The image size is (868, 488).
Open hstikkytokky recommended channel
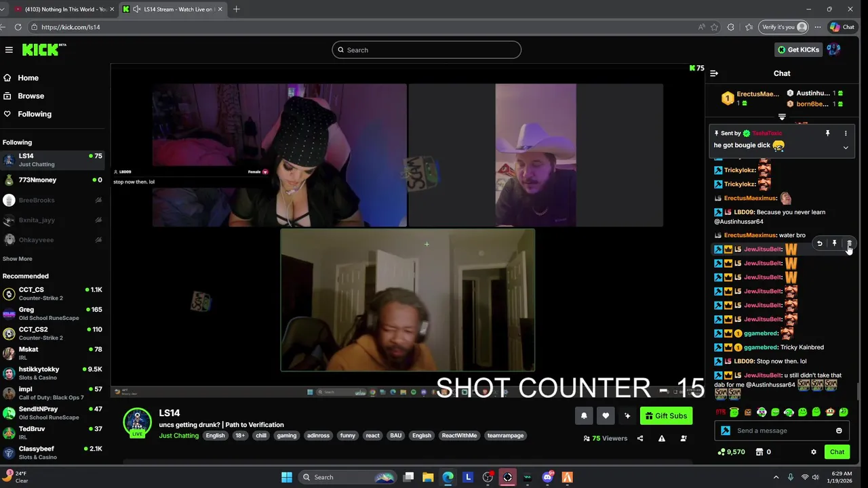pyautogui.click(x=53, y=373)
